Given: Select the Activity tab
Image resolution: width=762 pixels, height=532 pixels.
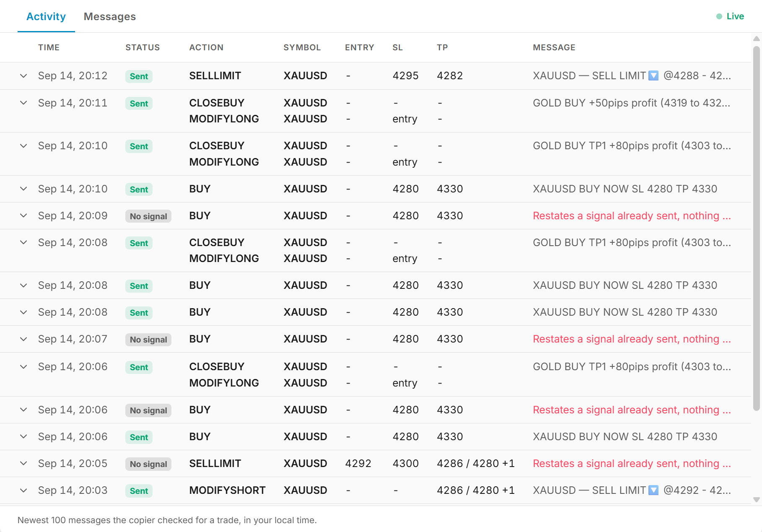Looking at the screenshot, I should [46, 16].
